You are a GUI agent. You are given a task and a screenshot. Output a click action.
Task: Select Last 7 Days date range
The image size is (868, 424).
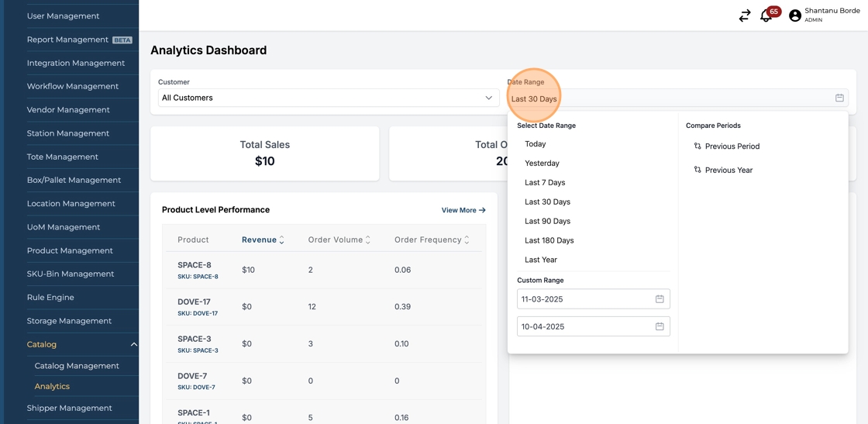[545, 183]
